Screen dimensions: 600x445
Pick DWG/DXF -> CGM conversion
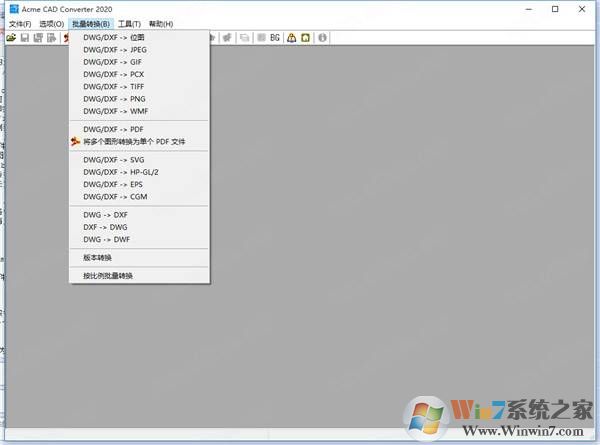(139, 197)
